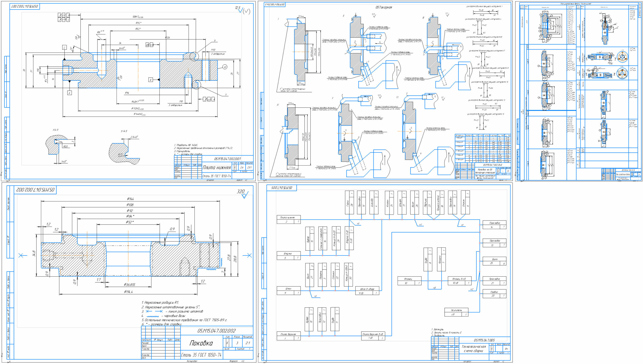The height and width of the screenshot is (364, 643).
Task: Click the 'Стакан 6' component box
Action: (465, 202)
